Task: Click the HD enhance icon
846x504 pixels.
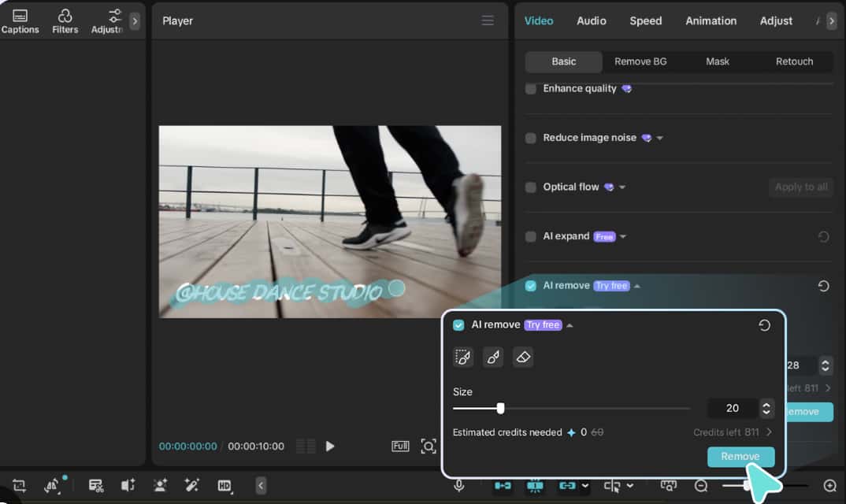Action: [x=224, y=486]
